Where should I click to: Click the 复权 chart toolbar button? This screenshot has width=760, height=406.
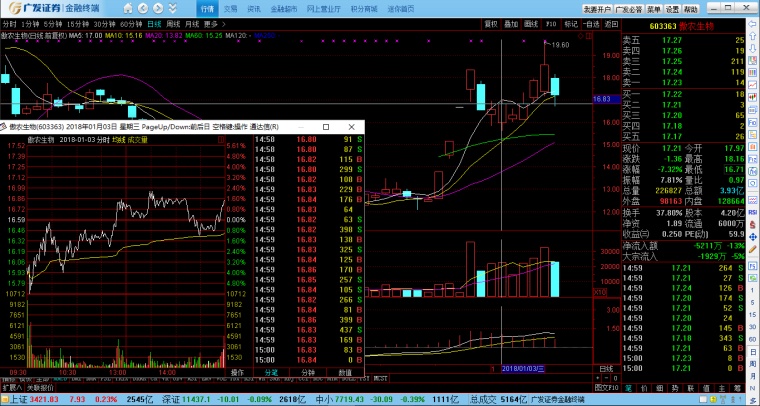pos(491,24)
